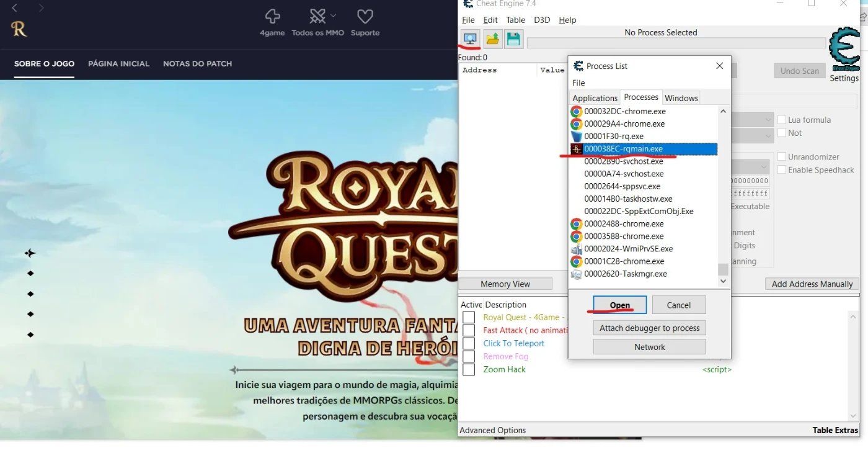Select the third diamond slide indicator
The height and width of the screenshot is (476, 868).
[x=30, y=294]
